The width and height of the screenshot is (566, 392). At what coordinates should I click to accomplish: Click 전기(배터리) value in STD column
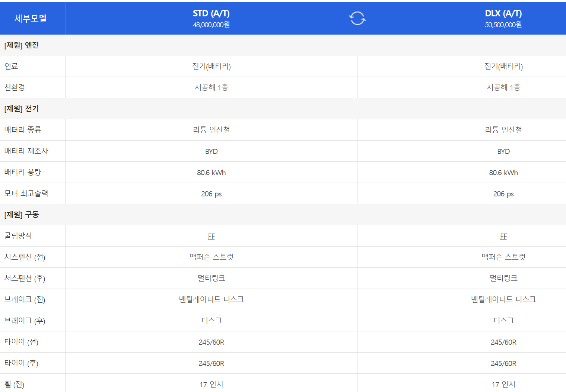tap(212, 66)
